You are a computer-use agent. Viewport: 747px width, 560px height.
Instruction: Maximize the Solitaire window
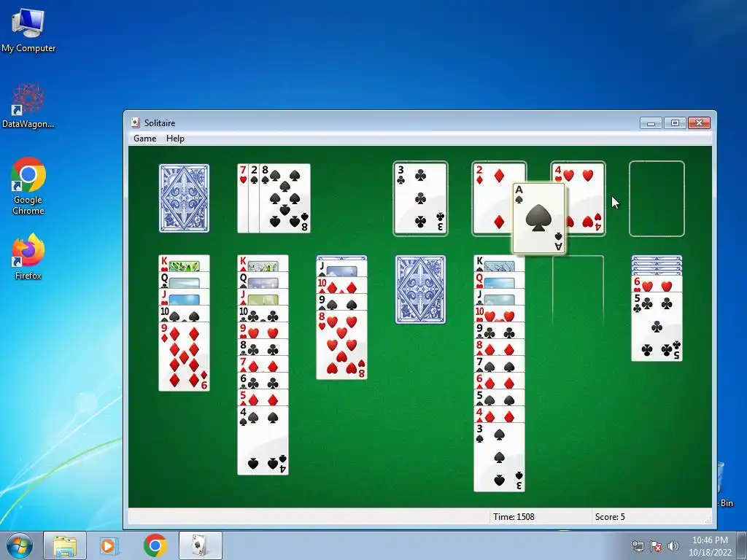coord(675,122)
